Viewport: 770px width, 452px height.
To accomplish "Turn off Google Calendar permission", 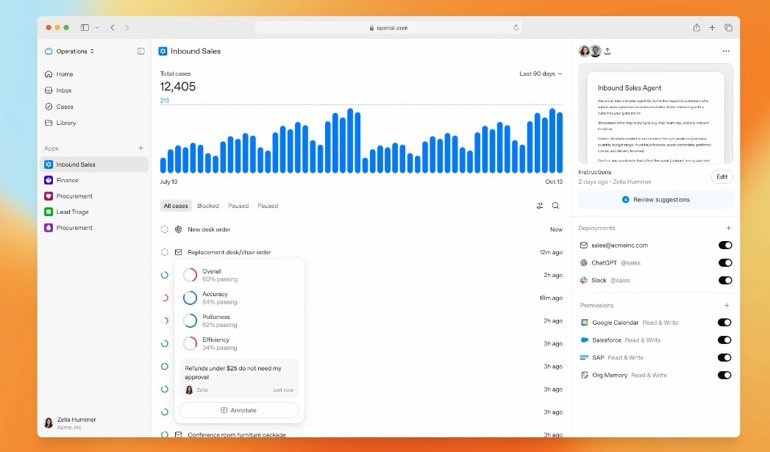I will [x=725, y=323].
